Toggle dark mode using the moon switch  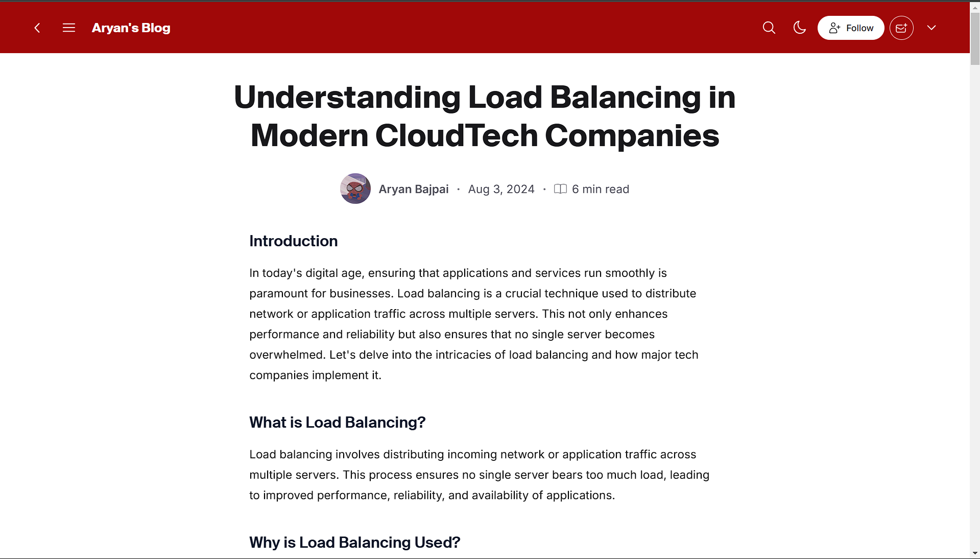click(x=799, y=28)
